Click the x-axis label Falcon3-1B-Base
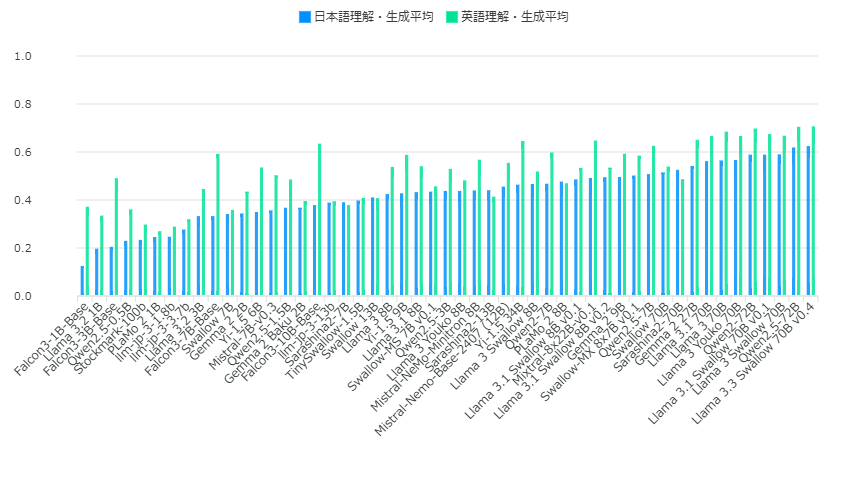The width and height of the screenshot is (866, 480). [x=51, y=339]
